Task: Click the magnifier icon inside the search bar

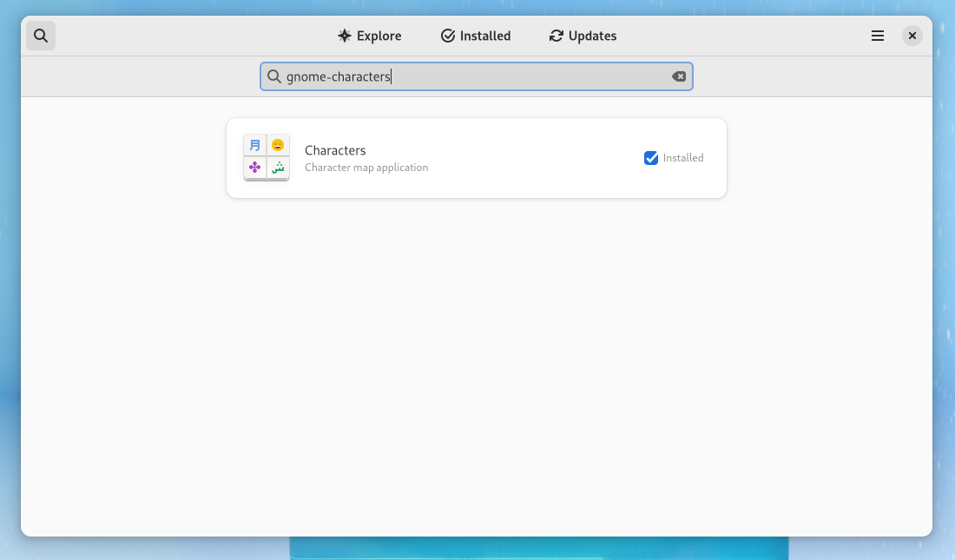Action: tap(274, 76)
